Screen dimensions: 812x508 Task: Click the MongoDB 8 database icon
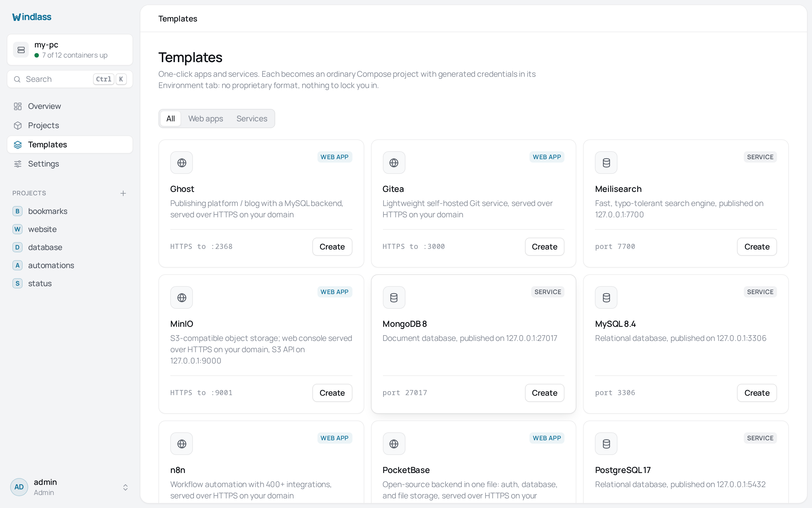point(394,298)
